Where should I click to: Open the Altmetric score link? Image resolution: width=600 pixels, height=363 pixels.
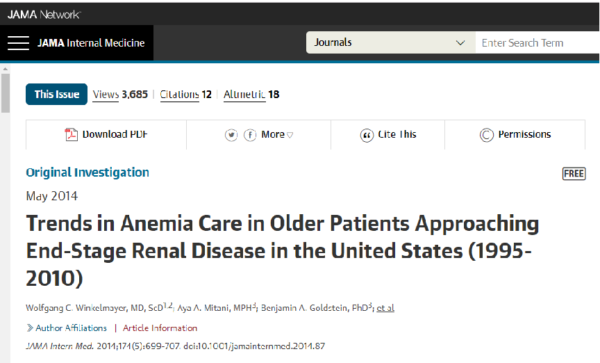251,94
